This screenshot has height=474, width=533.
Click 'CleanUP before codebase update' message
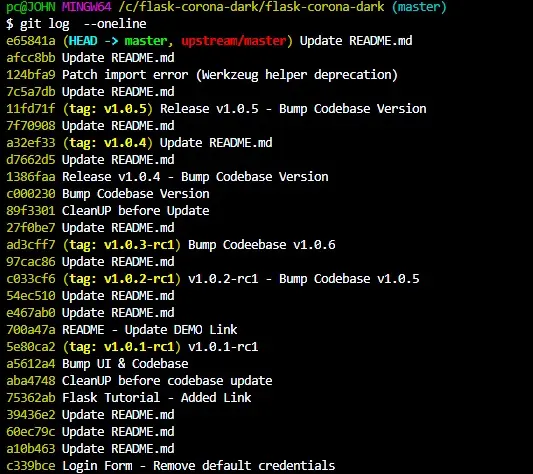[167, 381]
